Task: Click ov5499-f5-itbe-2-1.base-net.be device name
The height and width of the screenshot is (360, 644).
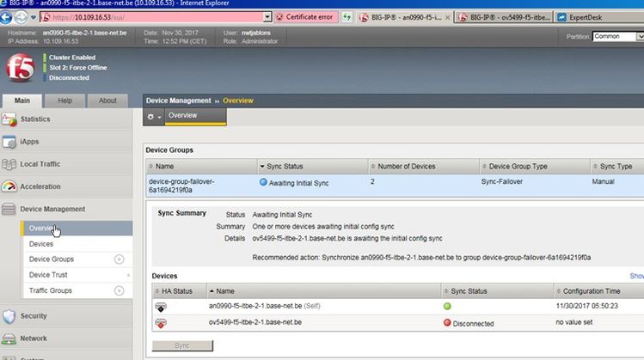Action: [x=255, y=322]
